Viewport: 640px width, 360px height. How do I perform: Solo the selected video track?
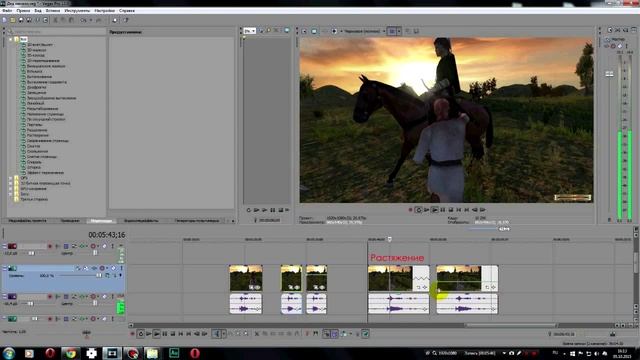tap(121, 268)
